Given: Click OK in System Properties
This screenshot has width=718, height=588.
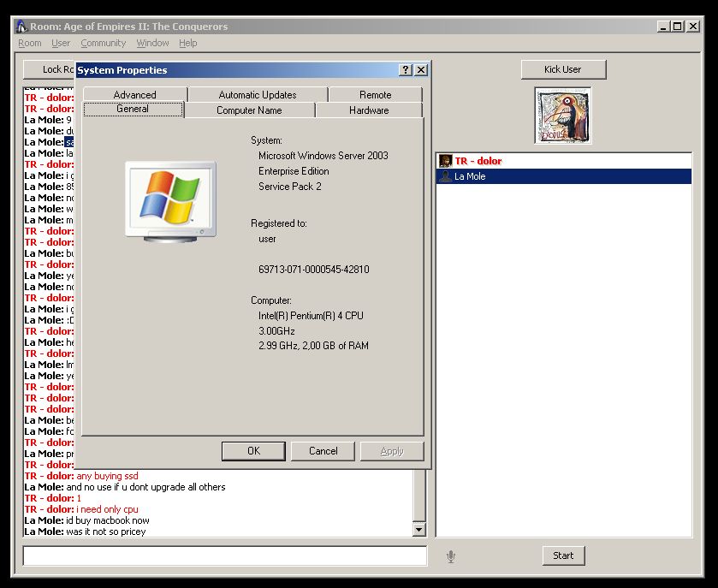Looking at the screenshot, I should click(253, 451).
